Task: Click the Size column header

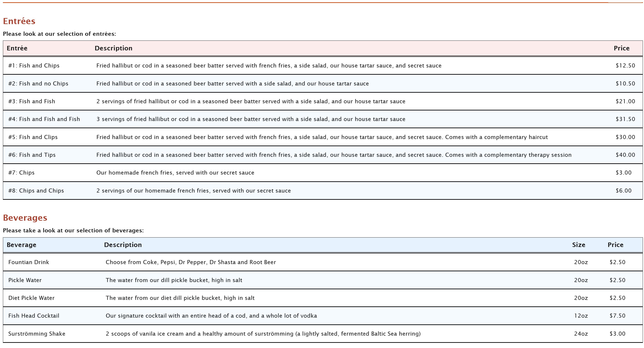Action: point(579,245)
